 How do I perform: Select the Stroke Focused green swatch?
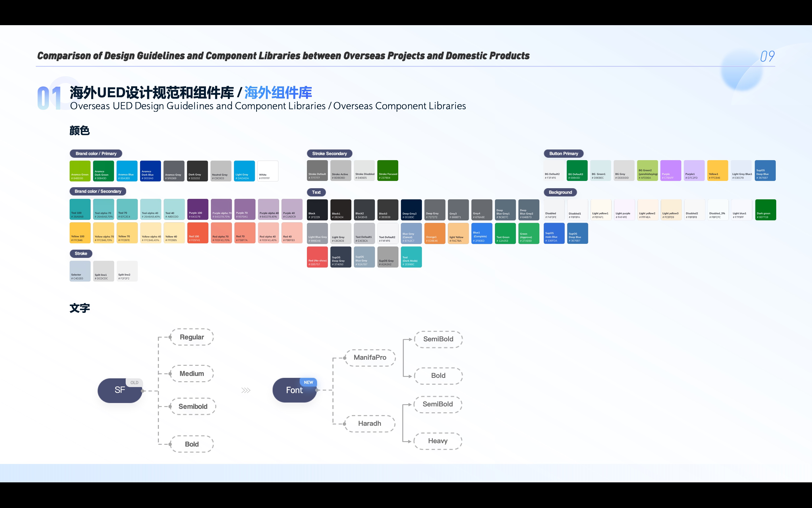pyautogui.click(x=388, y=171)
